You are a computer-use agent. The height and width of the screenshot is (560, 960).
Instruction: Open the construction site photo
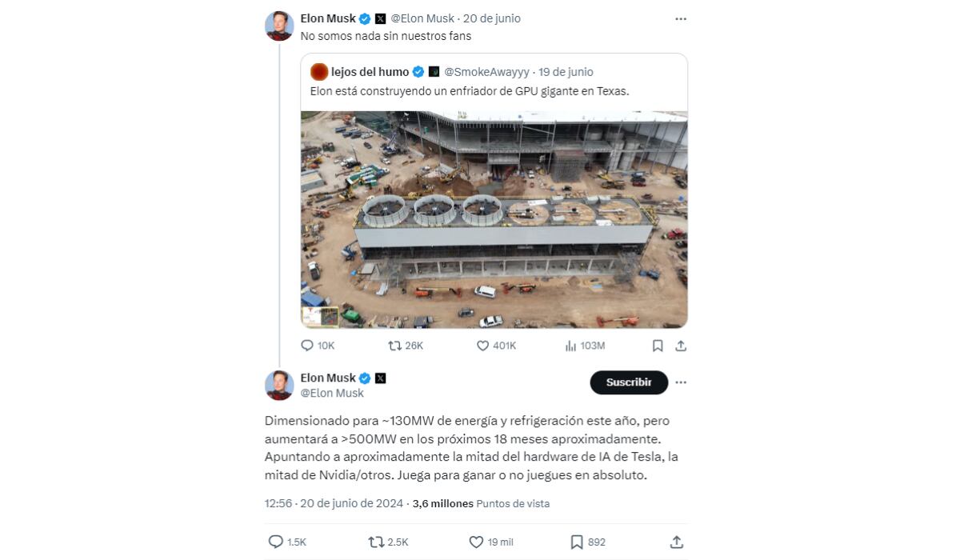[494, 219]
